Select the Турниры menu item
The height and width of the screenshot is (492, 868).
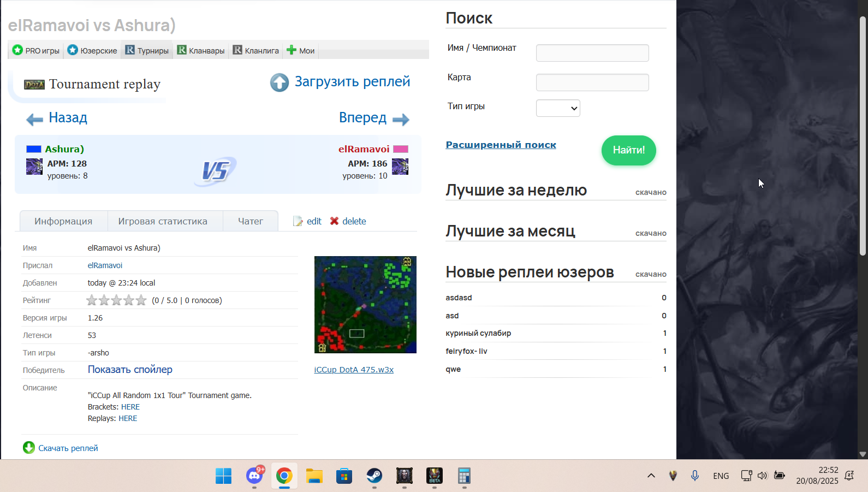point(147,50)
